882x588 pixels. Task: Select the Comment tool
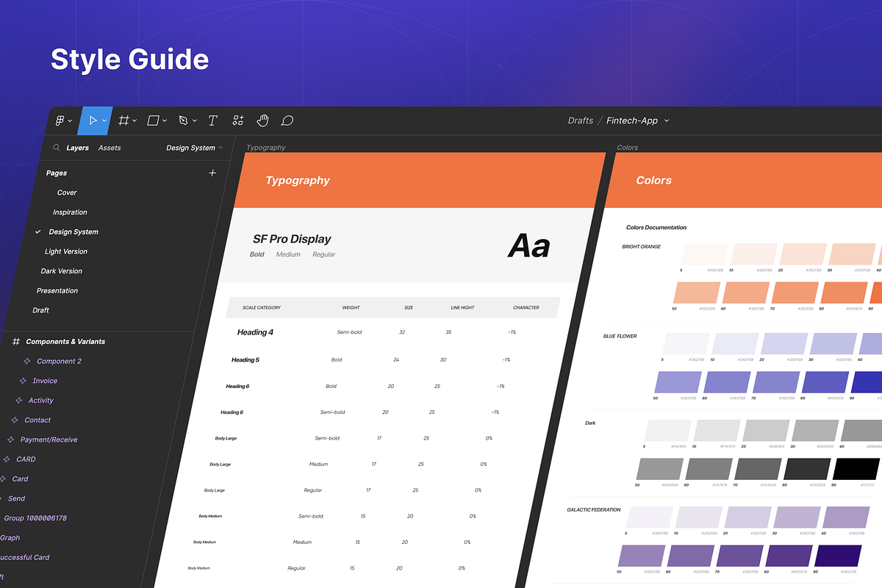click(287, 121)
